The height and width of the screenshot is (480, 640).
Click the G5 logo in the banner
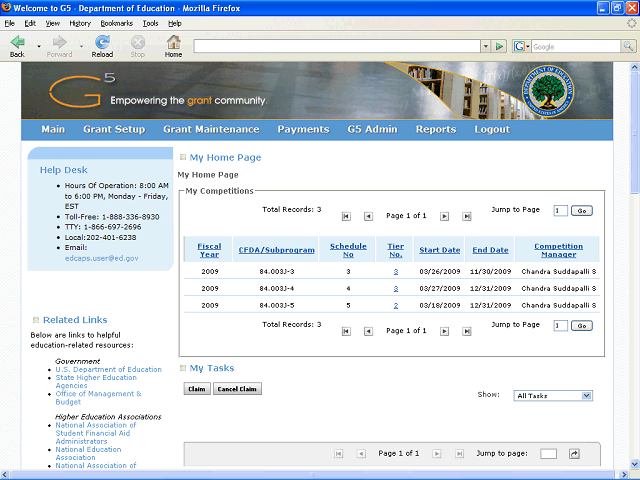click(82, 90)
